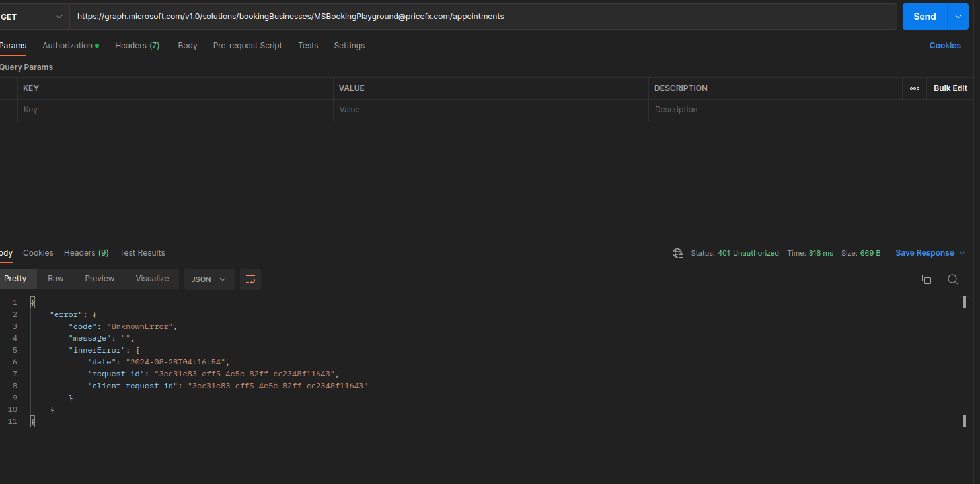Expand the Save Response dropdown chevron
Image resolution: width=980 pixels, height=484 pixels.
(x=962, y=253)
